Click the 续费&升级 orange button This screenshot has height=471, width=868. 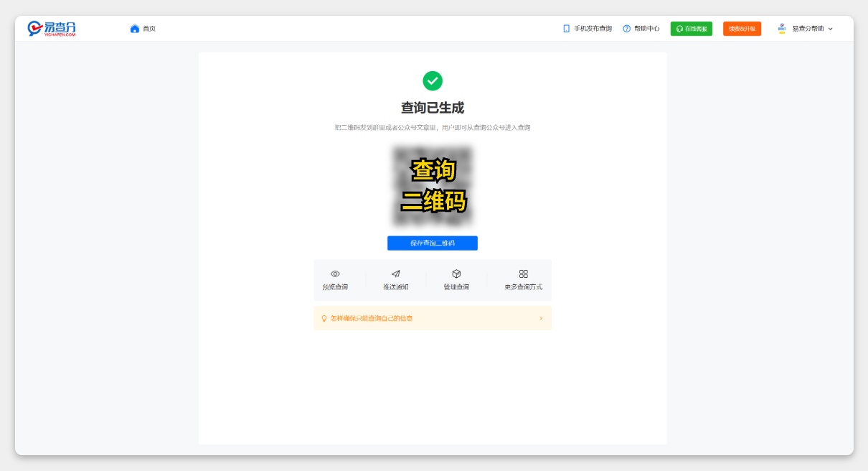(742, 28)
